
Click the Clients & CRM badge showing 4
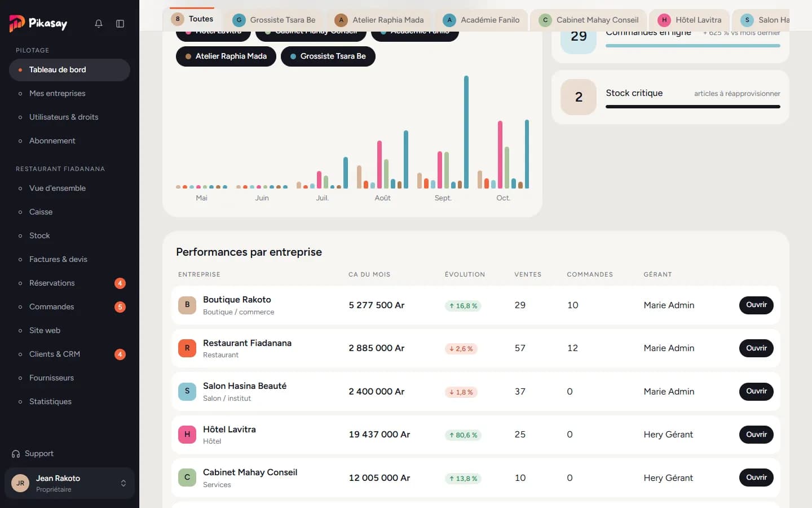pyautogui.click(x=120, y=354)
